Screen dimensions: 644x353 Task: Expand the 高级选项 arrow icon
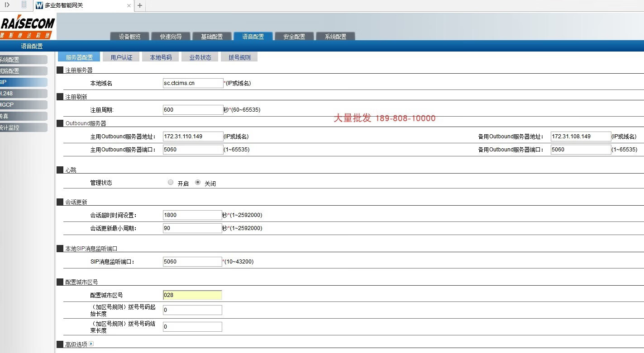coord(91,344)
